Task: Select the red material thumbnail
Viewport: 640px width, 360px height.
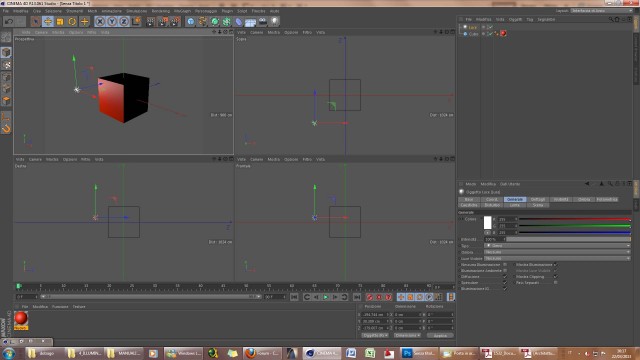Action: coord(21,319)
